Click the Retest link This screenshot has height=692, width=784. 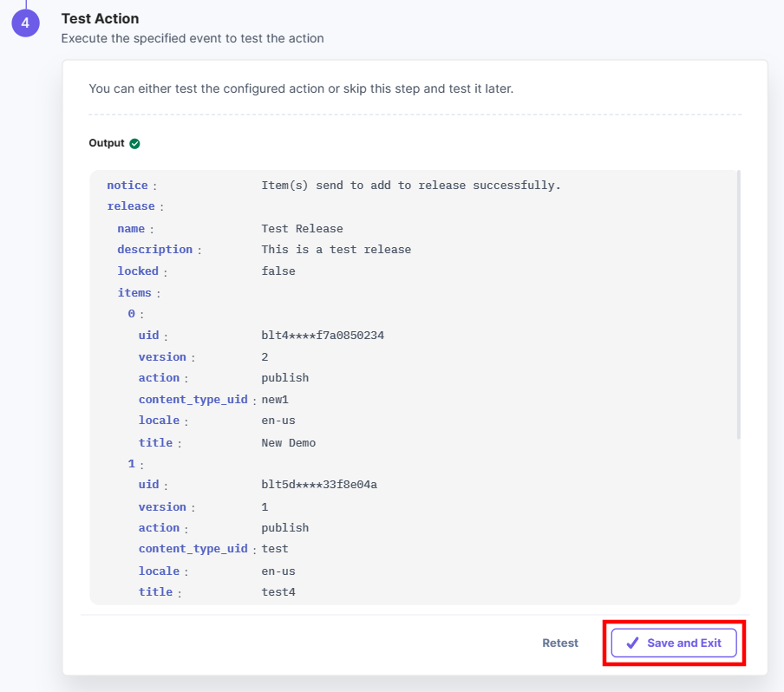click(560, 643)
